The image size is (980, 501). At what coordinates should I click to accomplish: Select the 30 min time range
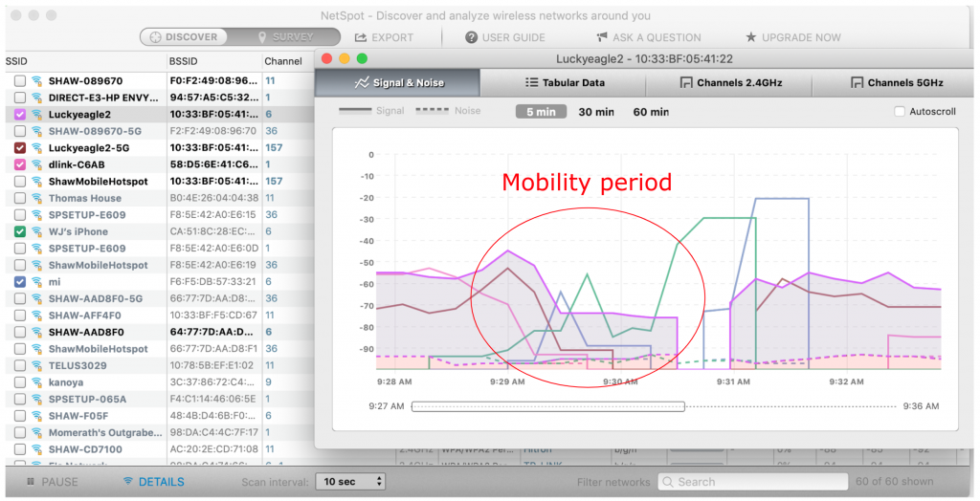pos(595,112)
